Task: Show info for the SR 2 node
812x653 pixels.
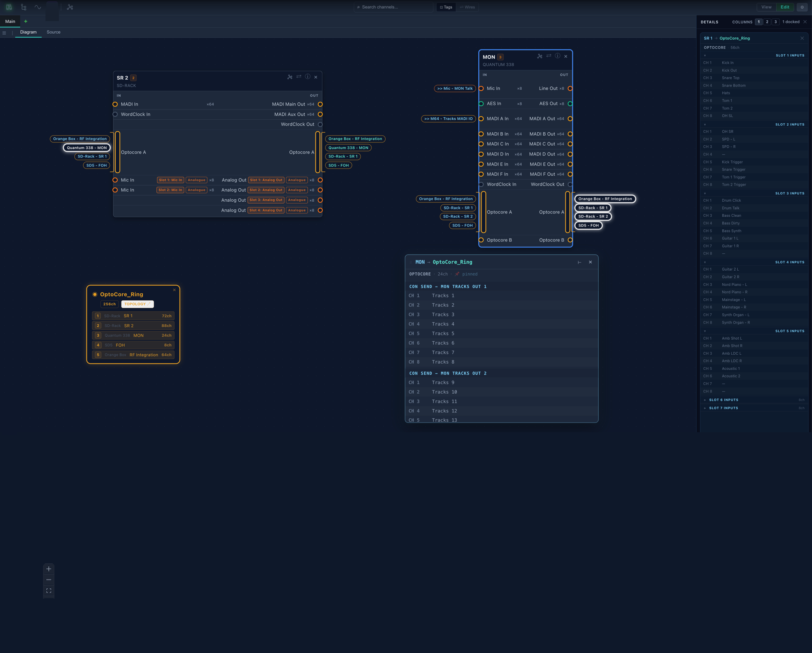Action: (x=308, y=77)
